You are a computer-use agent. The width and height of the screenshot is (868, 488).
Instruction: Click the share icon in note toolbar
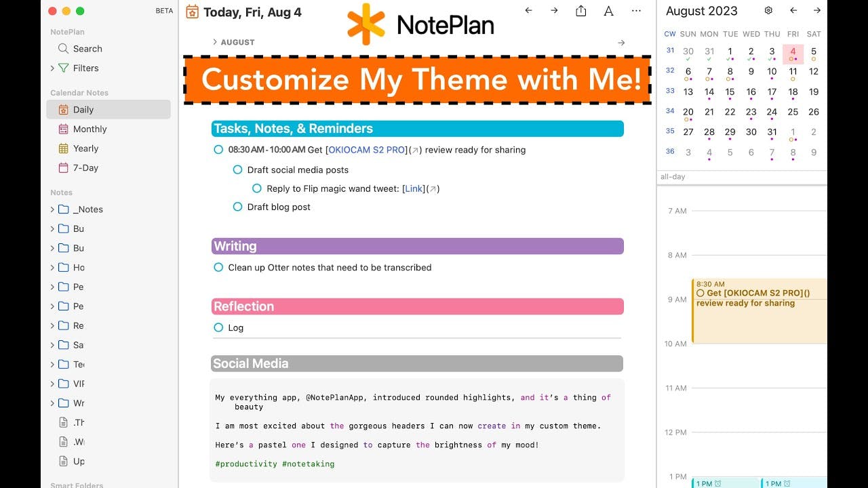[x=580, y=11]
